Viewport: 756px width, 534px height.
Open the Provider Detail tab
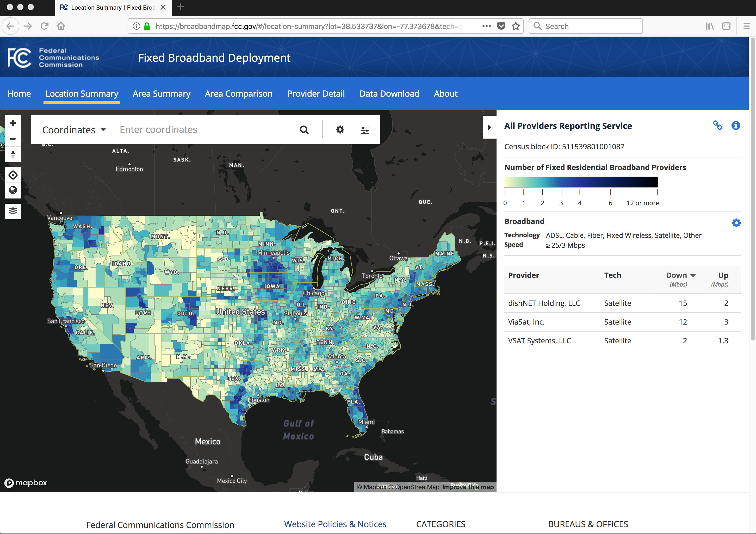(316, 94)
